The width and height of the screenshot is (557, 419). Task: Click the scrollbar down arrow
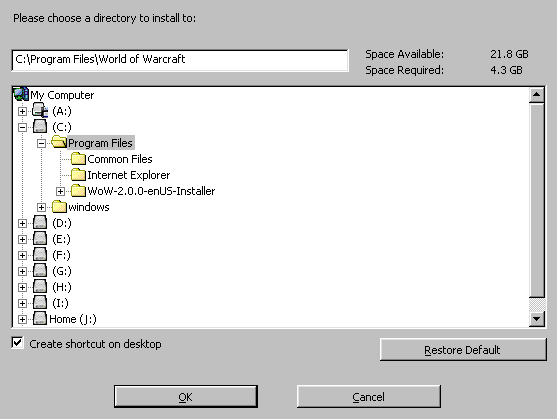pos(536,319)
